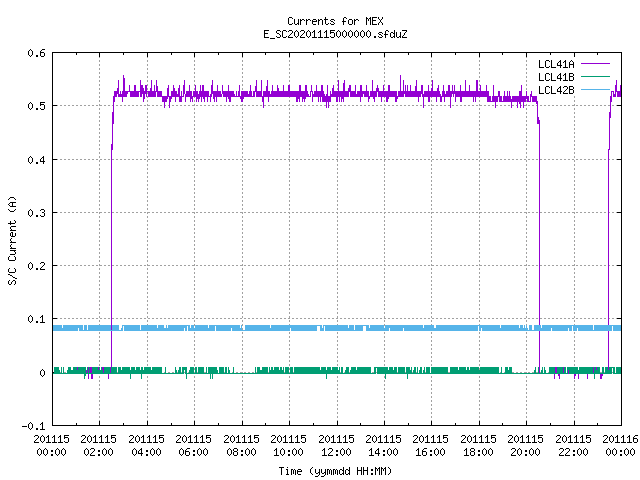This screenshot has height=480, width=640.
Task: Click the x-axis tick '201115 22:00'
Action: coord(573,446)
